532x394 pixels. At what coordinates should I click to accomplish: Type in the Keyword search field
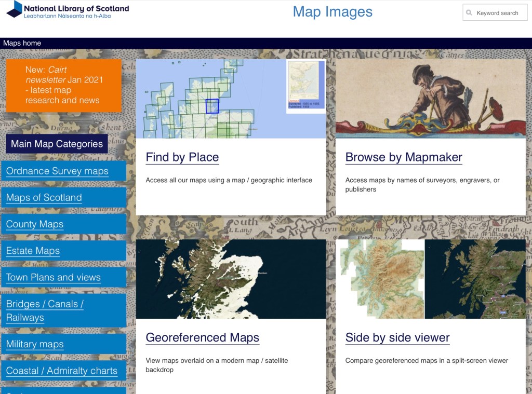[x=499, y=13]
